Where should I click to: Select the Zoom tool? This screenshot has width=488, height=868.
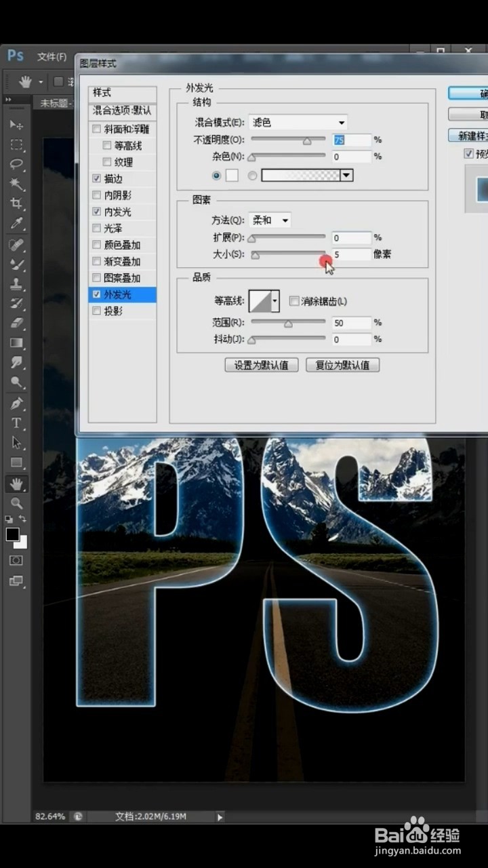pos(17,504)
